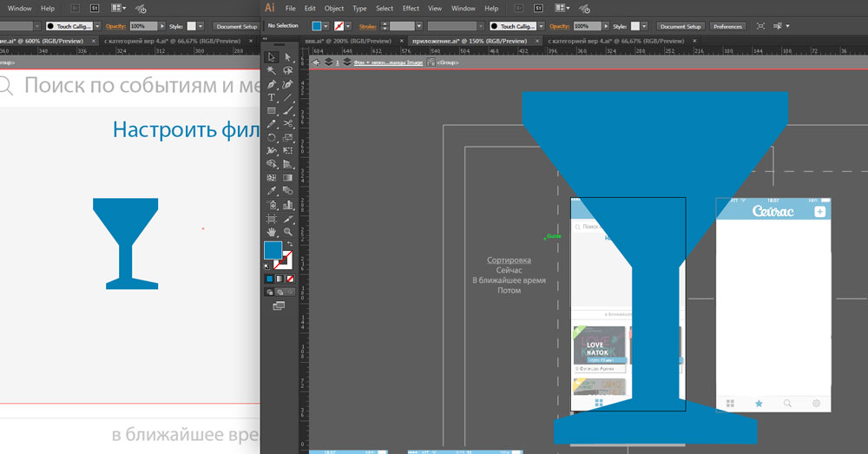Click the breadcrumb layer link in isolation bar
Viewport: 868px width, 454px height.
[x=388, y=63]
